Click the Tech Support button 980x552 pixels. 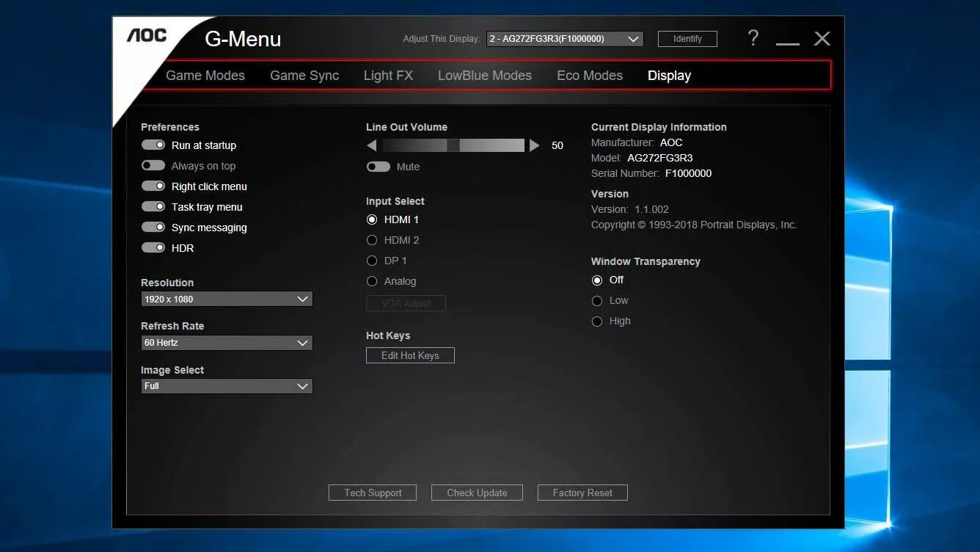tap(373, 493)
